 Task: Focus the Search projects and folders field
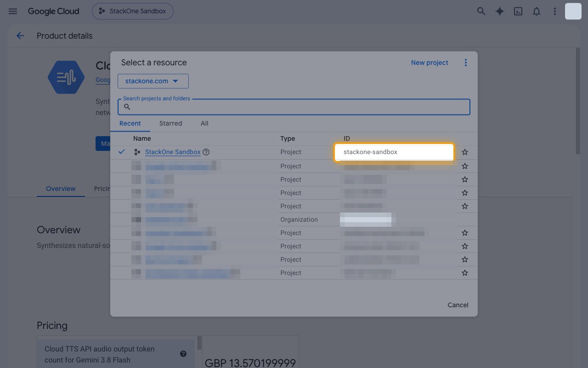click(294, 107)
